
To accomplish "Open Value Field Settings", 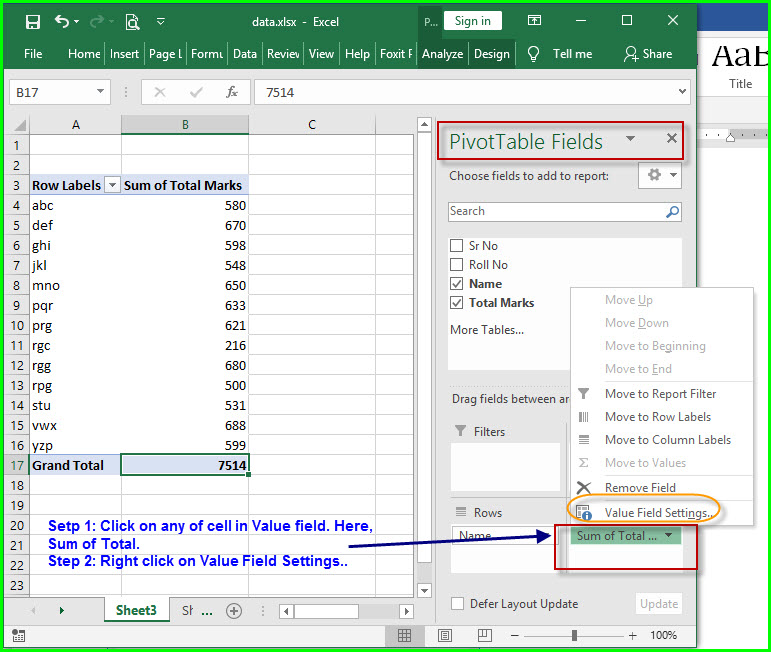I will 662,513.
